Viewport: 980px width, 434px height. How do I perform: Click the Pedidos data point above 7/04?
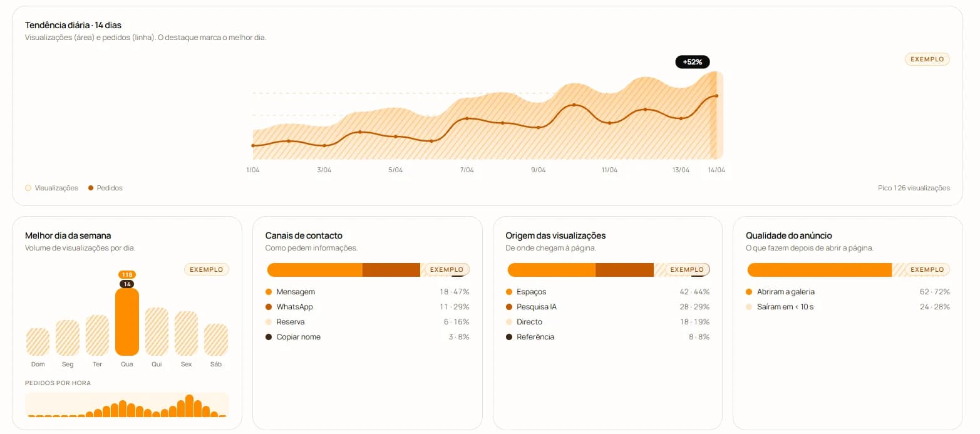coord(467,118)
